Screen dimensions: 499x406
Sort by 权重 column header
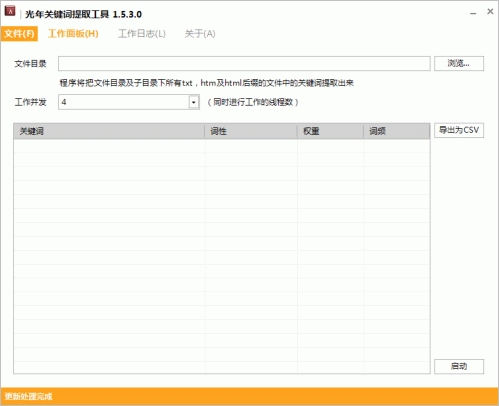[x=330, y=131]
